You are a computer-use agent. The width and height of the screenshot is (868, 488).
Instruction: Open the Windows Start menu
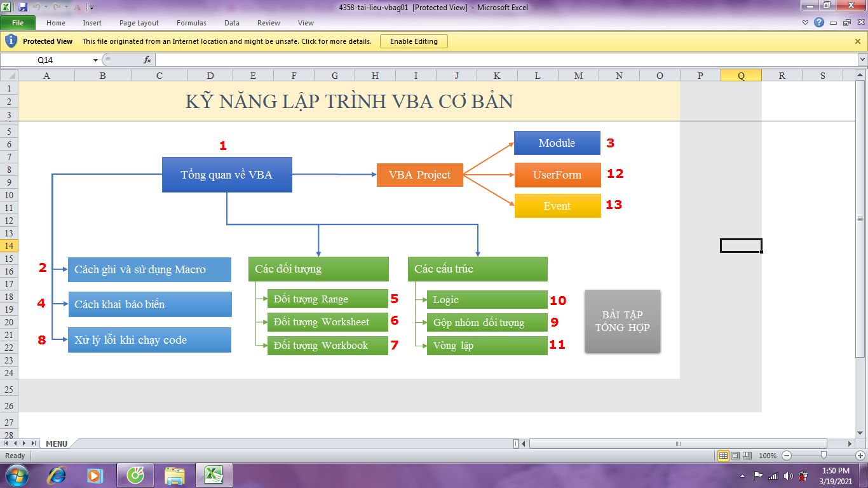(17, 475)
